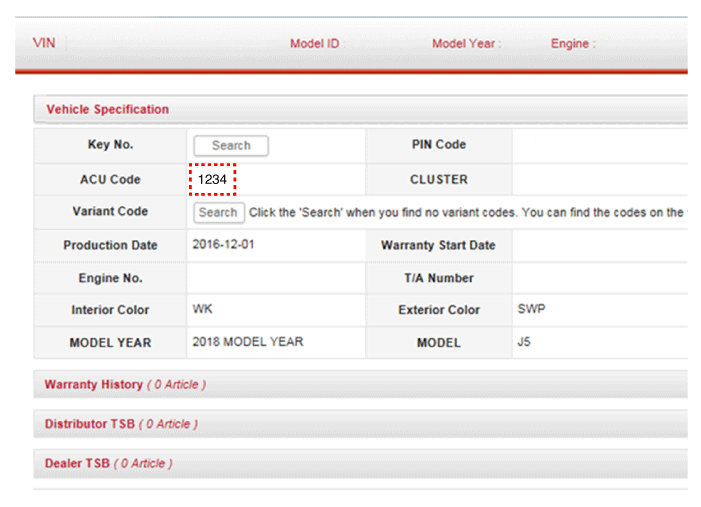
Task: Click the empty Engine No. value cell
Action: click(276, 278)
